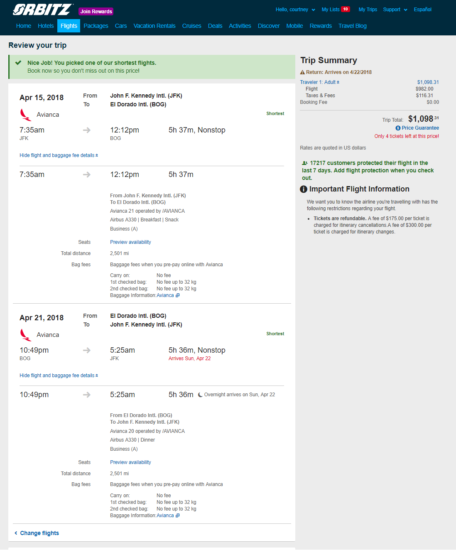The image size is (456, 550).
Task: Expand the Hello, courtney account dropdown
Action: click(295, 9)
